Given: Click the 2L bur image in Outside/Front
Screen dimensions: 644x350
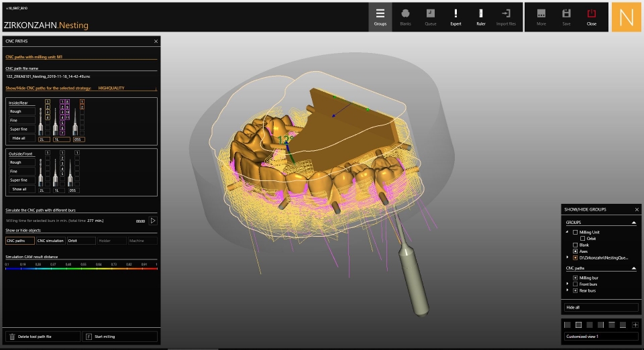Looking at the screenshot, I should tap(41, 173).
